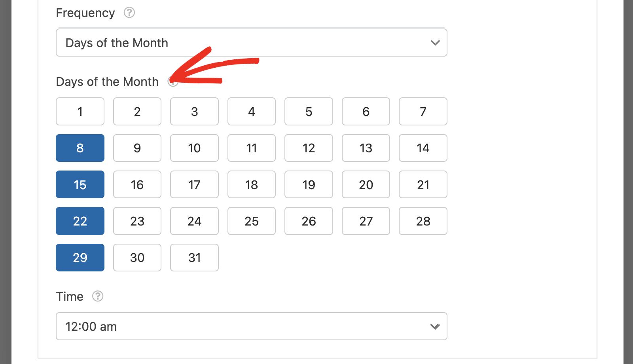
Task: Enable day 31 of the month
Action: 194,258
